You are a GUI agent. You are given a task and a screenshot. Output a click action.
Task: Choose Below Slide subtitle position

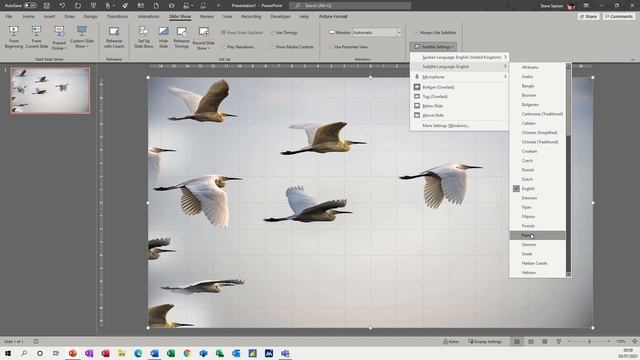point(460,106)
